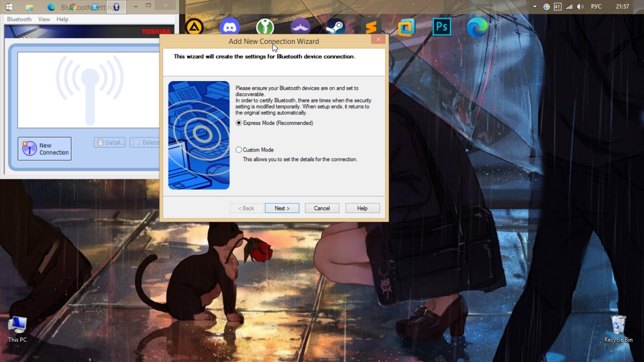Launch Discord from the desktop icon
The width and height of the screenshot is (644, 362).
coord(229,27)
